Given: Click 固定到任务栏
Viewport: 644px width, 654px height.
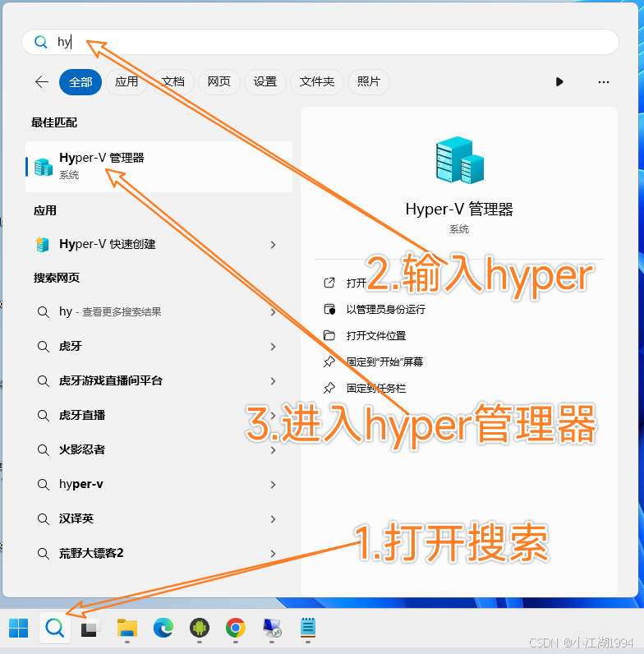Looking at the screenshot, I should (x=376, y=389).
